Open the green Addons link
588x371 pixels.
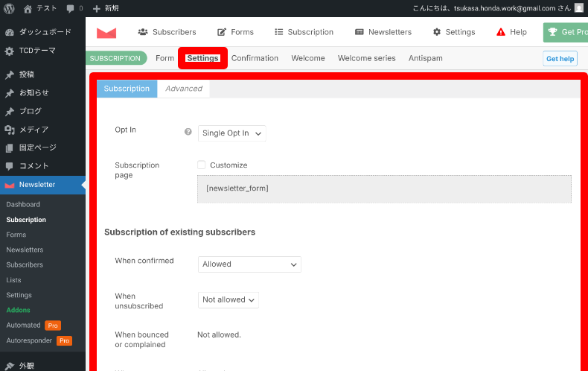(x=18, y=310)
